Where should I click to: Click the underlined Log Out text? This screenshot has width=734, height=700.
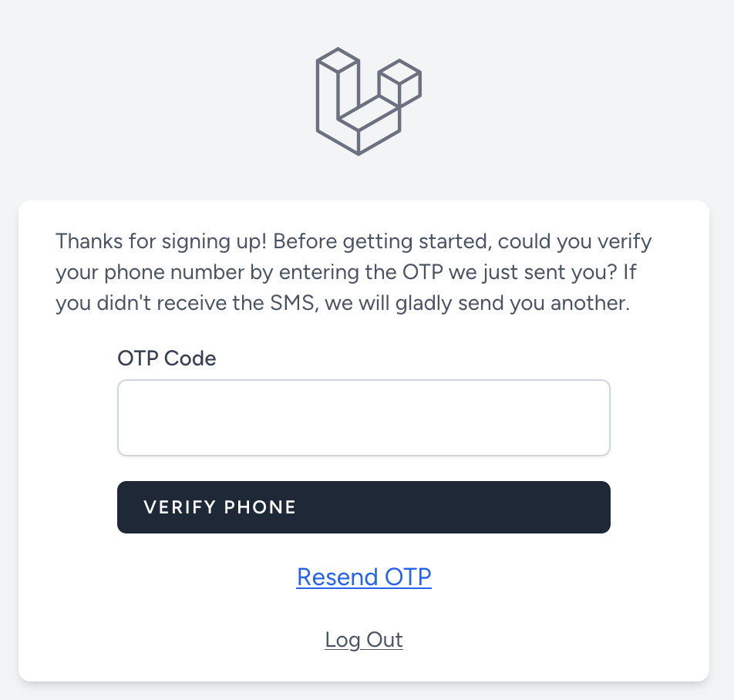[x=364, y=640]
